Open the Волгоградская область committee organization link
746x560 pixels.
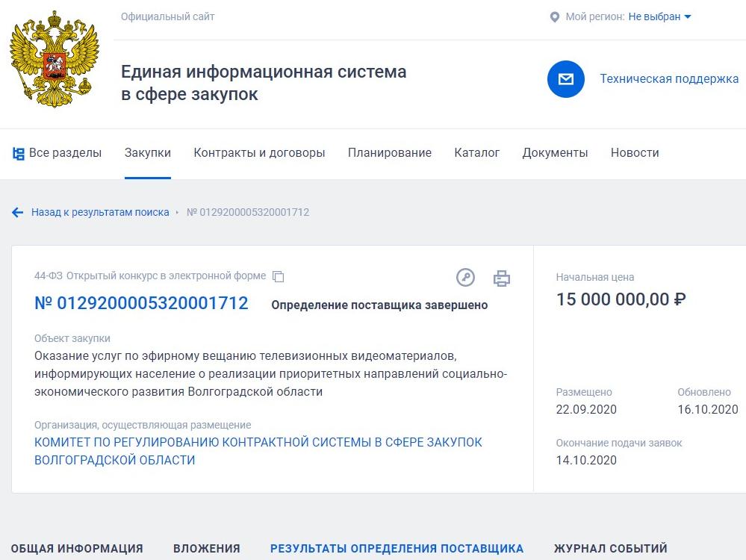point(257,450)
